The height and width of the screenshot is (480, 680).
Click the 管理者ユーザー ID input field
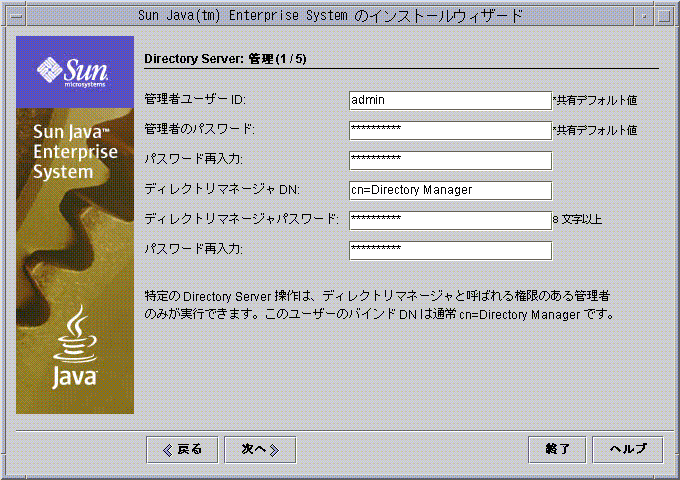click(450, 101)
